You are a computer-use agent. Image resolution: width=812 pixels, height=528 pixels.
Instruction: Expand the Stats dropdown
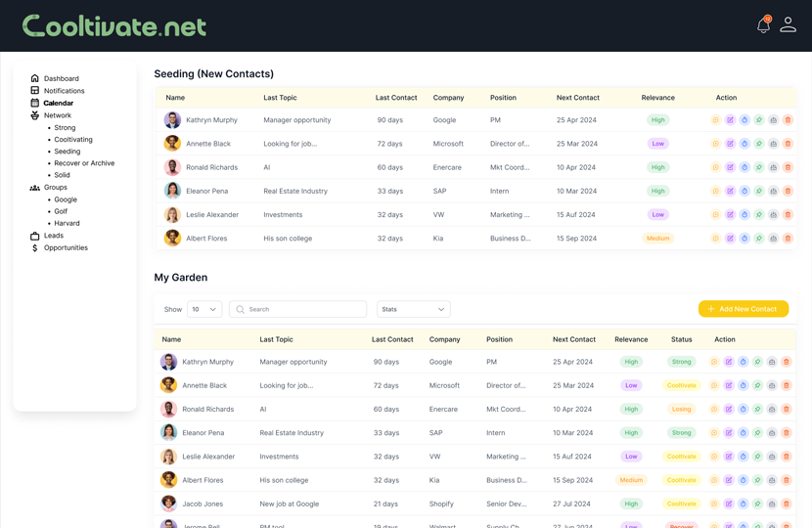click(x=413, y=309)
